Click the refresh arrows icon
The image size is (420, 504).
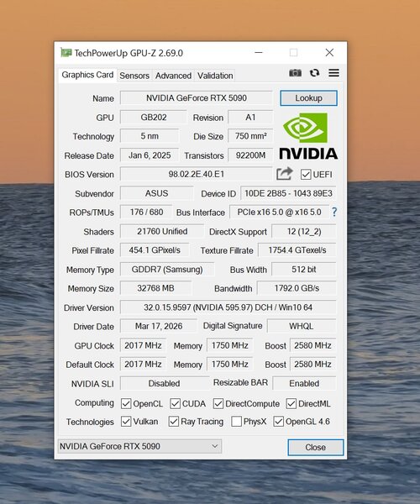[x=314, y=73]
